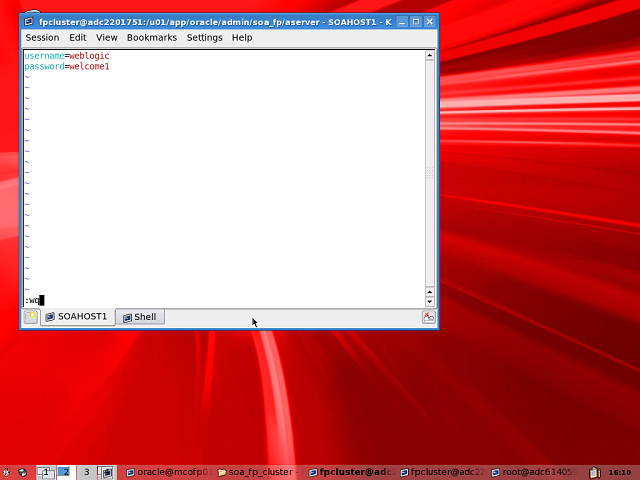The width and height of the screenshot is (640, 480).
Task: Switch to virtual desktop 4 in pager
Action: tap(107, 472)
